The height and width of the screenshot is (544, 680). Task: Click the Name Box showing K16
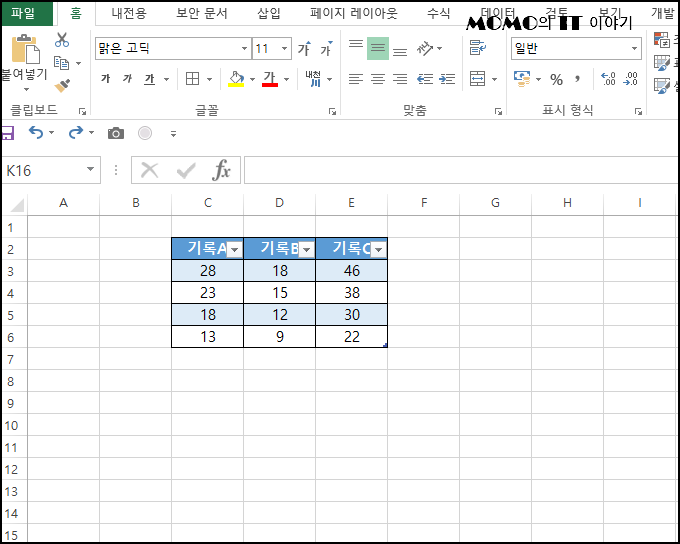point(51,170)
